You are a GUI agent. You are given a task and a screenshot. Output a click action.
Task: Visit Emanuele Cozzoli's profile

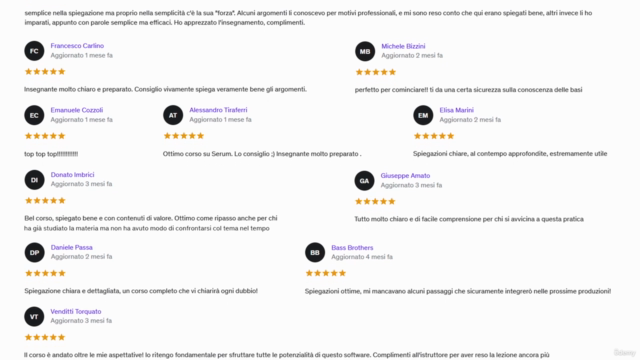[77, 110]
